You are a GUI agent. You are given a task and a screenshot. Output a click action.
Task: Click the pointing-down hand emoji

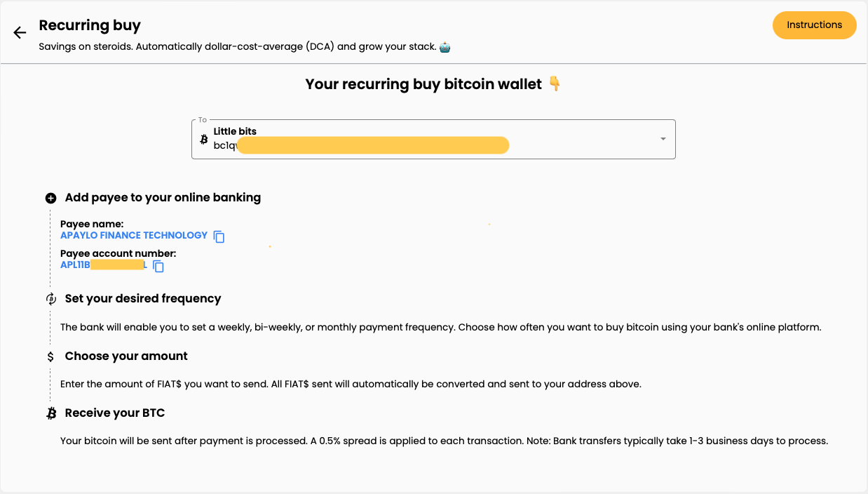coord(555,84)
